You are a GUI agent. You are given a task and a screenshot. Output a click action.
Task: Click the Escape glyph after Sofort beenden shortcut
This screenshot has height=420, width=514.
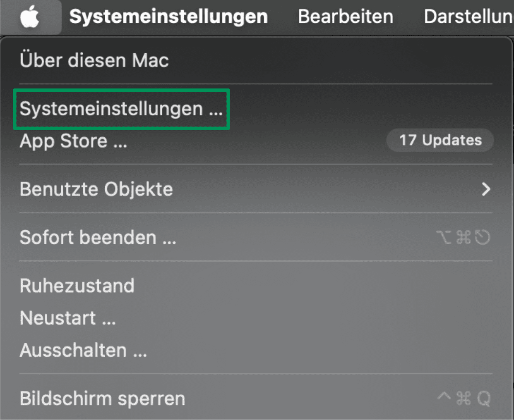click(x=483, y=237)
